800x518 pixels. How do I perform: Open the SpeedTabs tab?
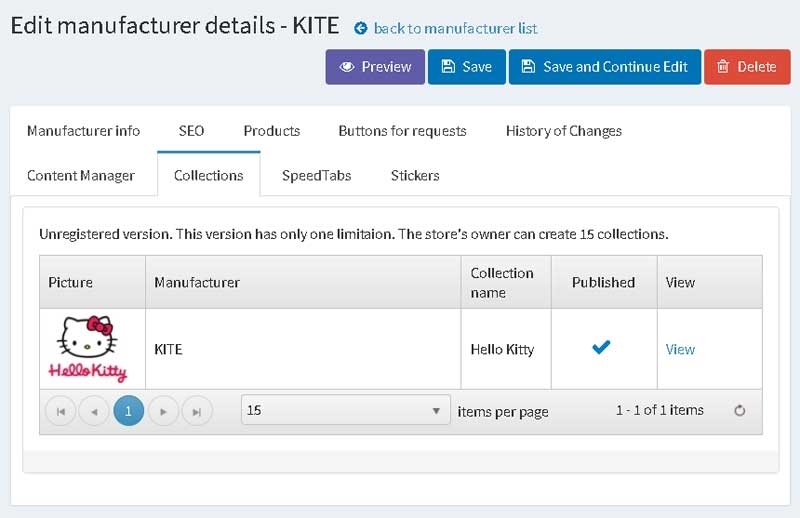pos(316,175)
